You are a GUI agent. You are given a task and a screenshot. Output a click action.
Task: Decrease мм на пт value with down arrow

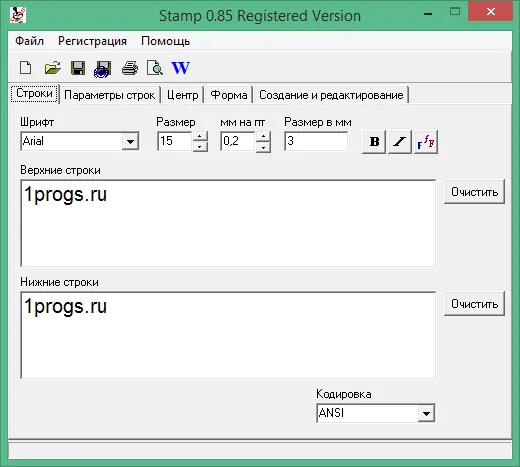(263, 147)
